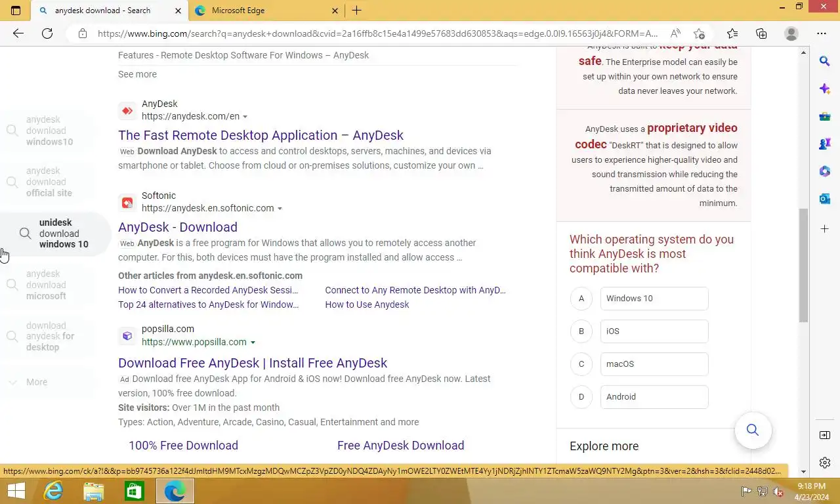The height and width of the screenshot is (504, 840).
Task: Add this page to favorites
Action: tap(700, 33)
